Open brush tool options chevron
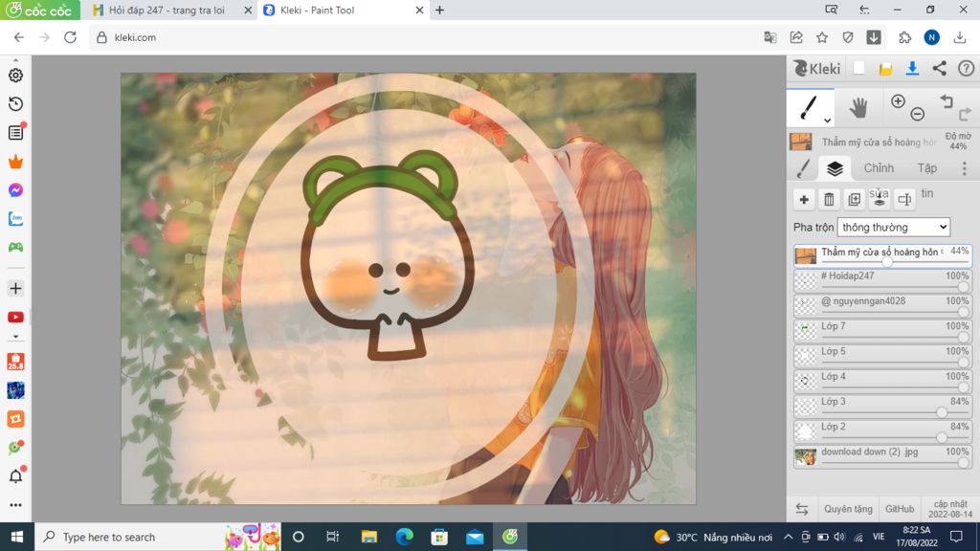 pos(827,120)
